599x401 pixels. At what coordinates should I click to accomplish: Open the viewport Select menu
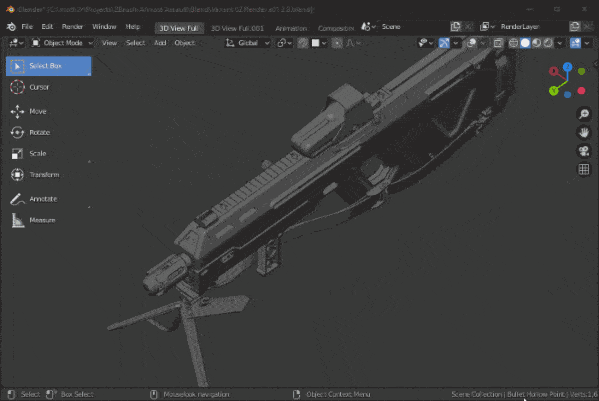tap(135, 43)
